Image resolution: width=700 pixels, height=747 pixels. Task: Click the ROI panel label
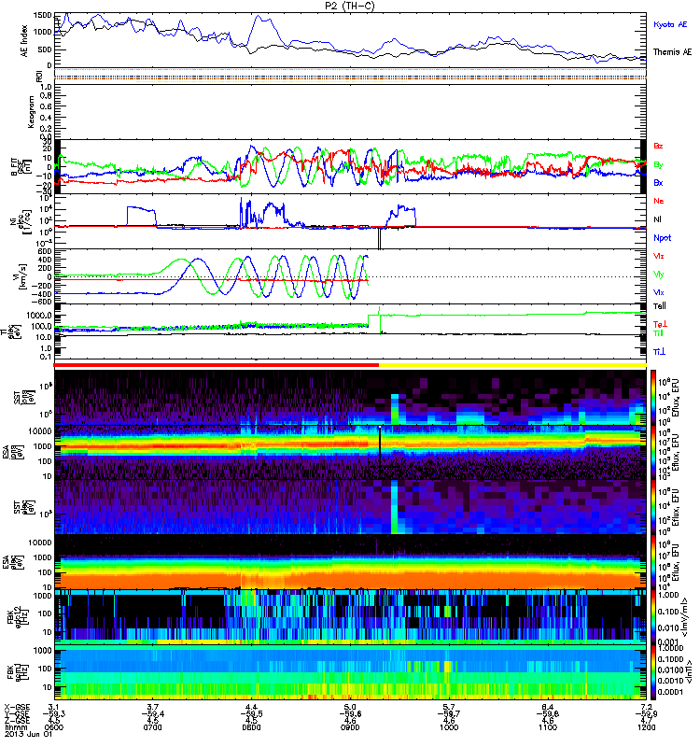pyautogui.click(x=39, y=77)
